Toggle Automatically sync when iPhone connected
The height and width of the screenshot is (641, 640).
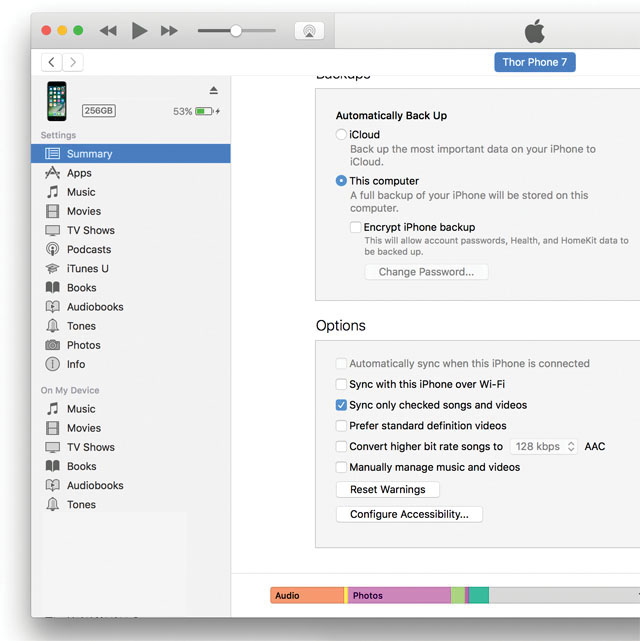click(341, 363)
